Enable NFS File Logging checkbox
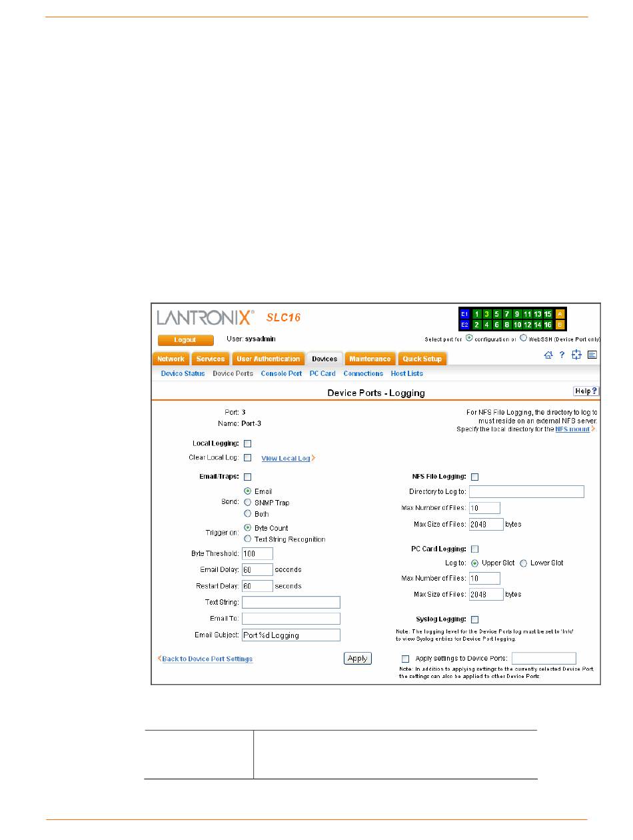Image resolution: width=633 pixels, height=840 pixels. (x=475, y=477)
